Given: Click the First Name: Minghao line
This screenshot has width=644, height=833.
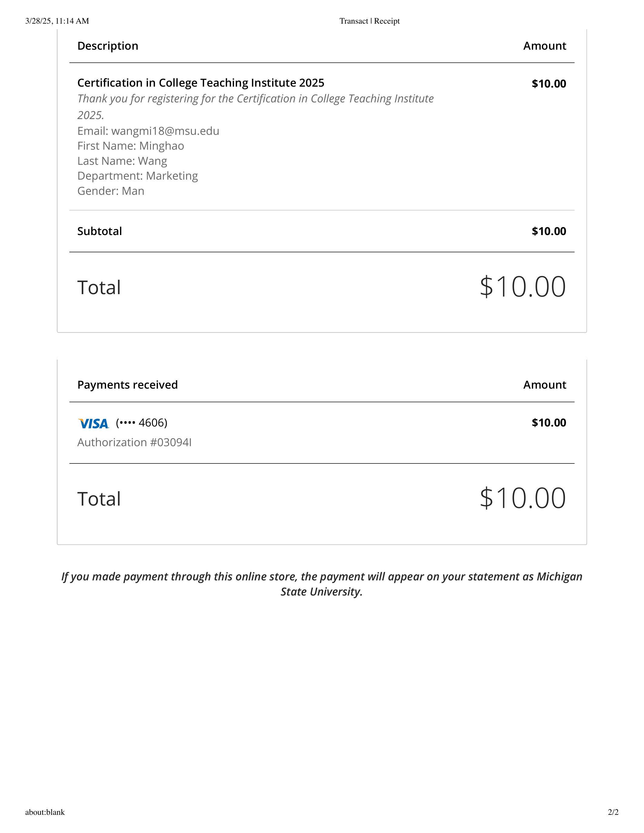Looking at the screenshot, I should (131, 146).
